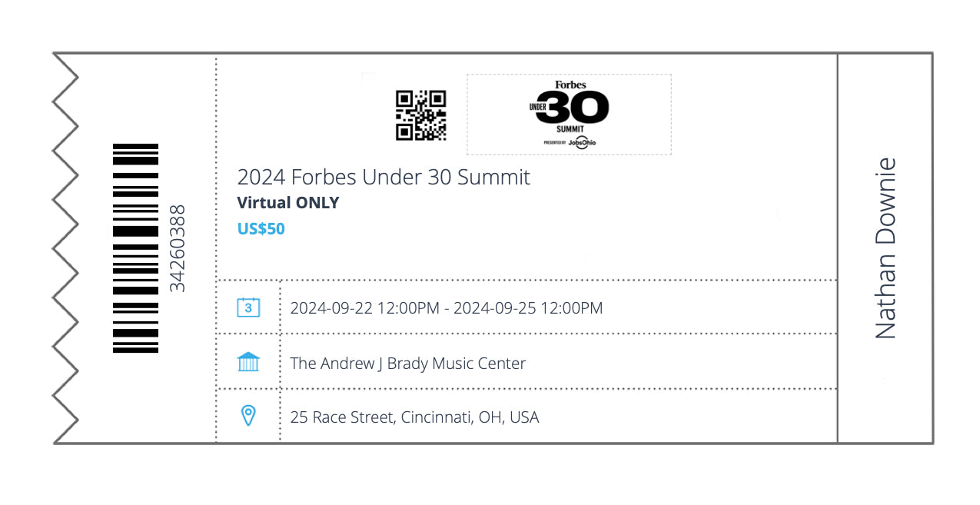The height and width of the screenshot is (505, 980).
Task: Click the UNDER text in the logo
Action: 538,107
